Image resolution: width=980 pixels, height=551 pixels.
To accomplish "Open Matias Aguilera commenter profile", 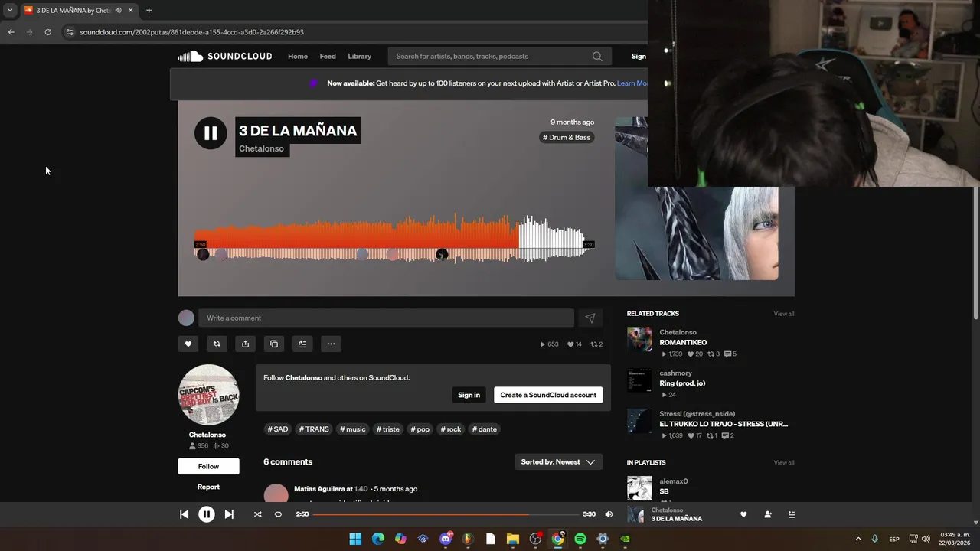I will tap(319, 489).
